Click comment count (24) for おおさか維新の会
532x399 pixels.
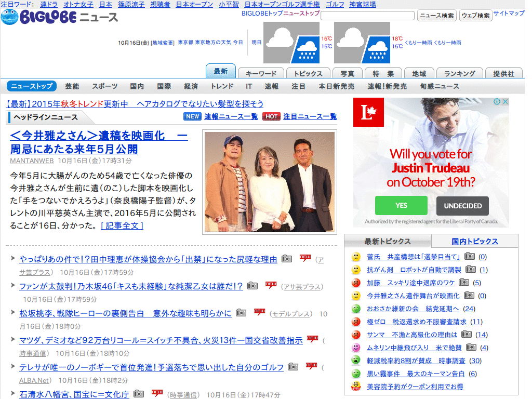tap(469, 309)
